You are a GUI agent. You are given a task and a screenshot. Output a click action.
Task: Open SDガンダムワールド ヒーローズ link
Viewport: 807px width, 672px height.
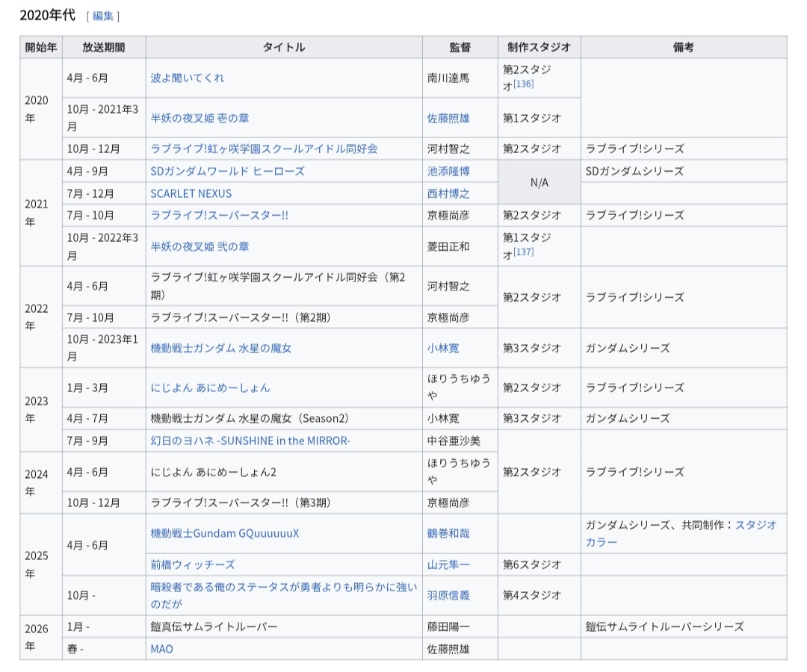click(x=227, y=171)
